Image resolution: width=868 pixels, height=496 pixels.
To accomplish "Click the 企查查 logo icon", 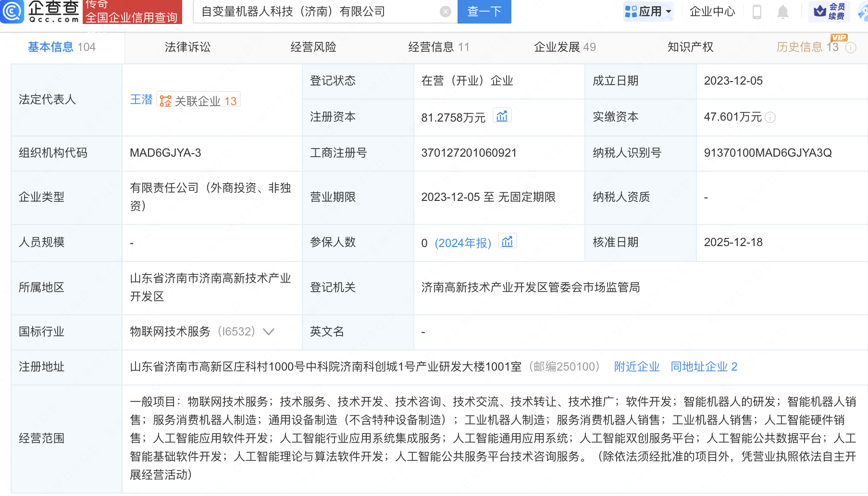I will tap(13, 12).
